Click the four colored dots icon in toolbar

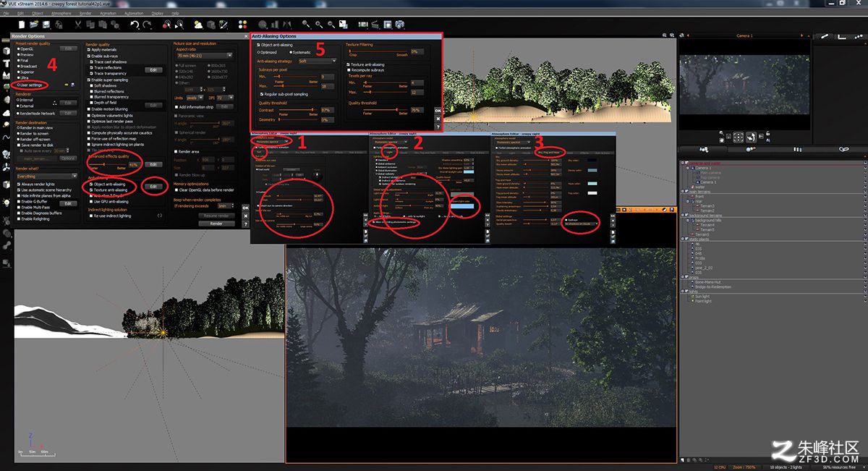pos(244,25)
